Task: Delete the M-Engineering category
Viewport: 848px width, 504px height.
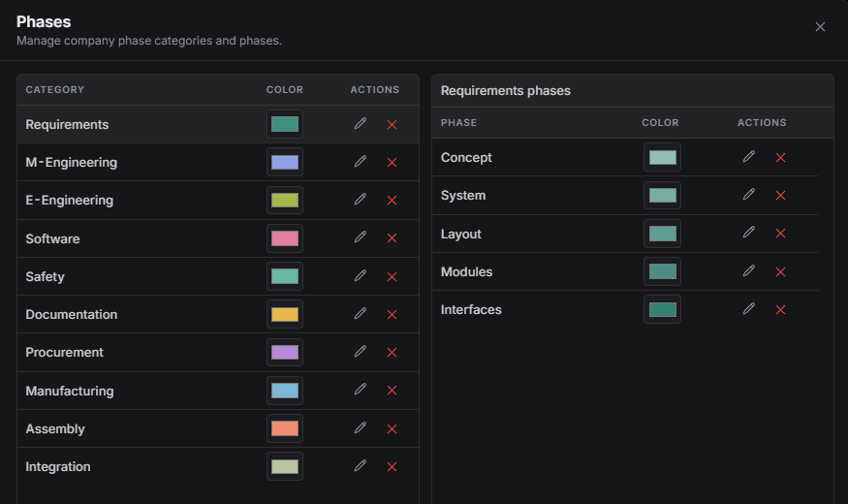Action: (x=393, y=162)
